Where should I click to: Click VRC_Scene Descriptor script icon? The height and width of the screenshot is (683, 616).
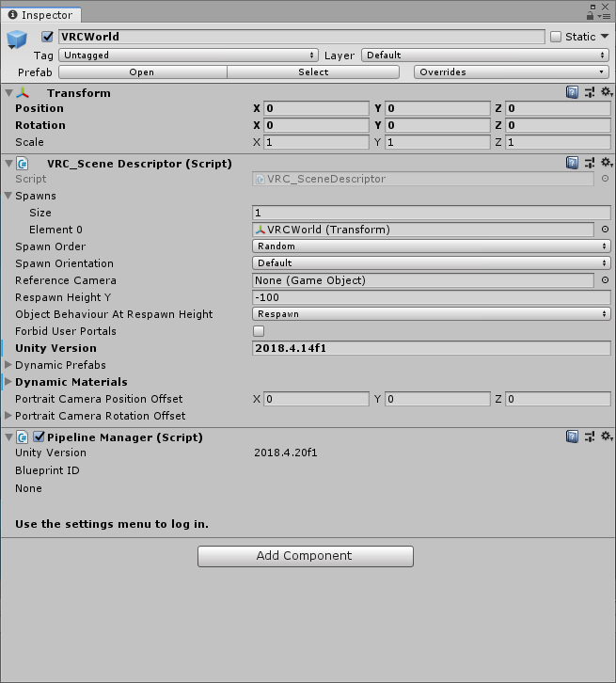[23, 164]
